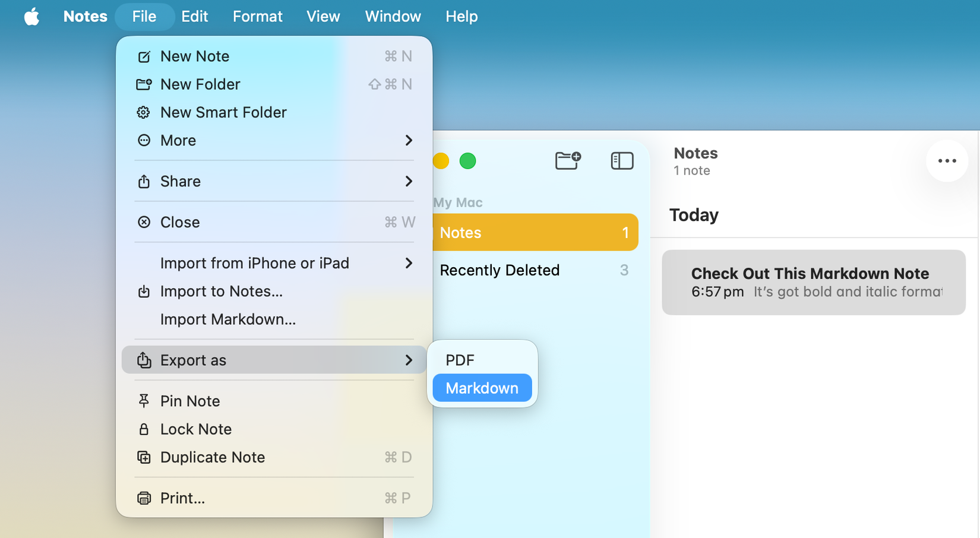Open the Help menu
The width and height of the screenshot is (980, 538).
[x=461, y=17]
